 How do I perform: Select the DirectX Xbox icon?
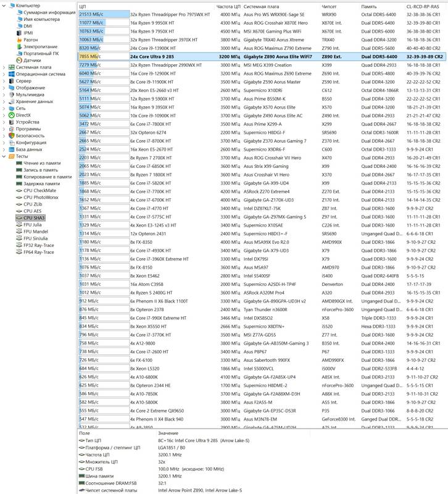click(11, 115)
